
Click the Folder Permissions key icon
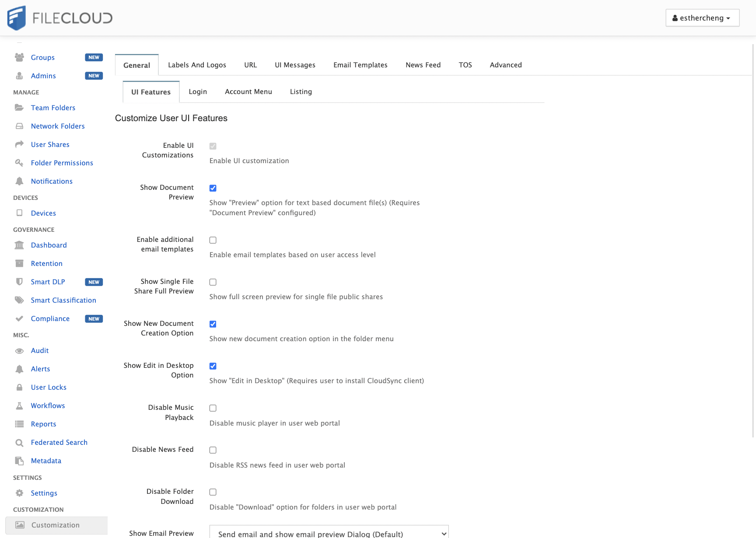pos(19,163)
